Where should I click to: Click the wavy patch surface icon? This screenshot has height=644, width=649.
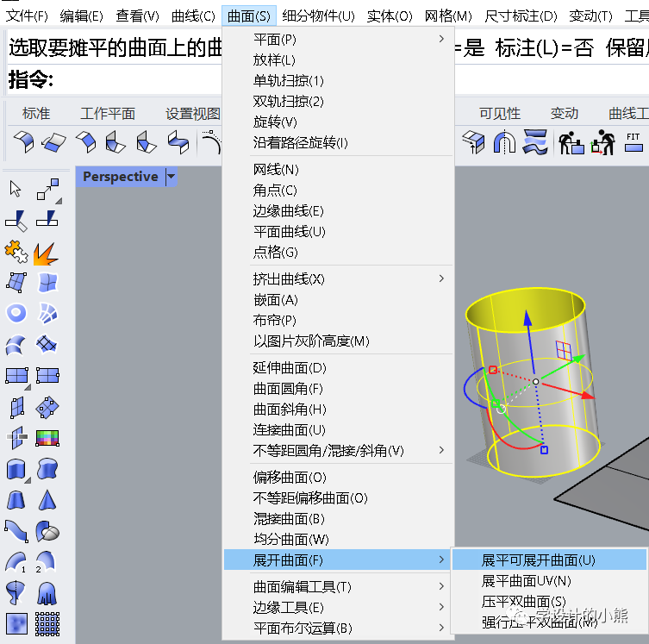tap(47, 282)
